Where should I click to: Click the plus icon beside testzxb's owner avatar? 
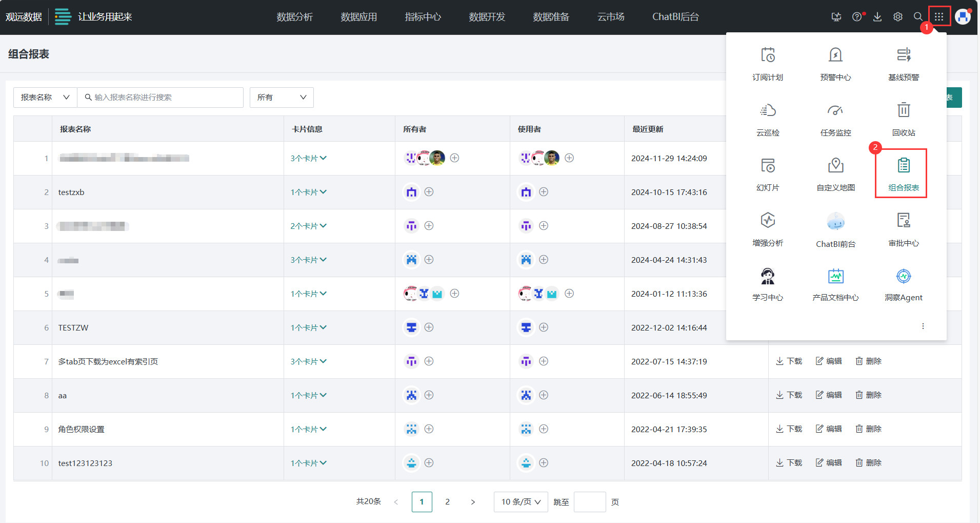[x=429, y=192]
